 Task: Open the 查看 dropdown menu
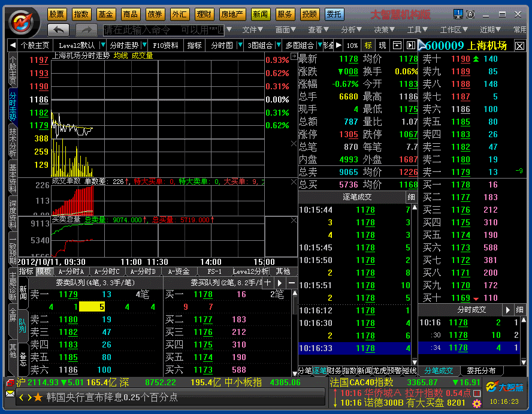[x=318, y=30]
